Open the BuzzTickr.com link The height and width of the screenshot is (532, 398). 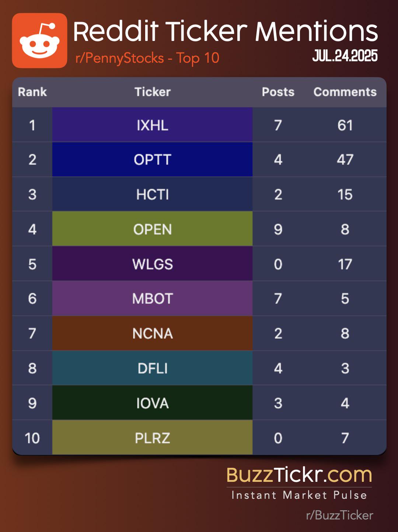299,475
